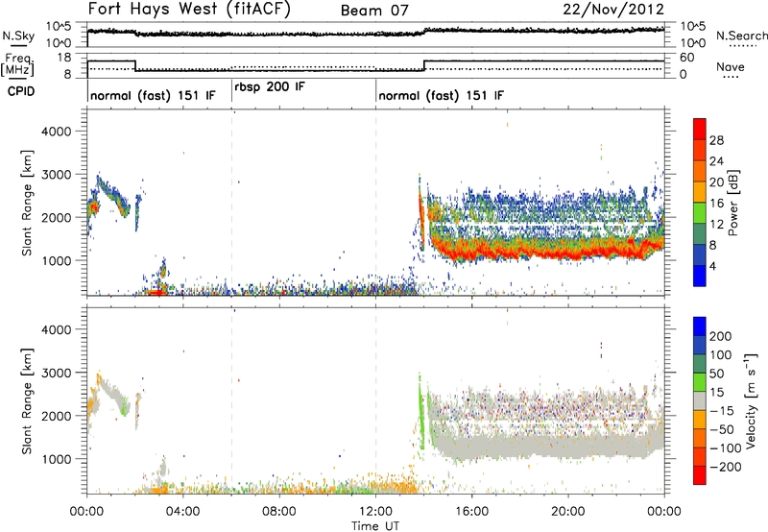Click the 'Velocity [m s⁻¹]' colorbar label
This screenshot has height=532, width=768.
pos(750,400)
